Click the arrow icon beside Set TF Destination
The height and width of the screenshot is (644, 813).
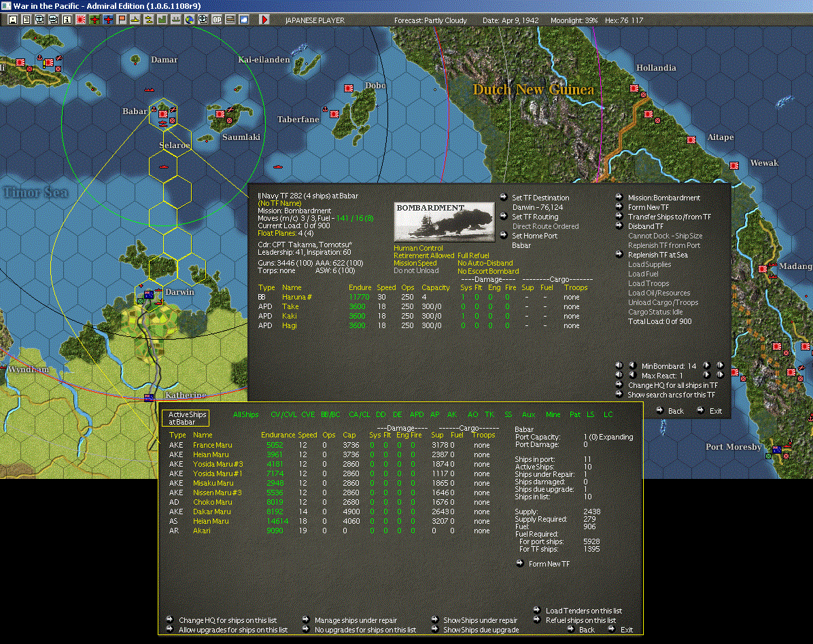pos(504,197)
